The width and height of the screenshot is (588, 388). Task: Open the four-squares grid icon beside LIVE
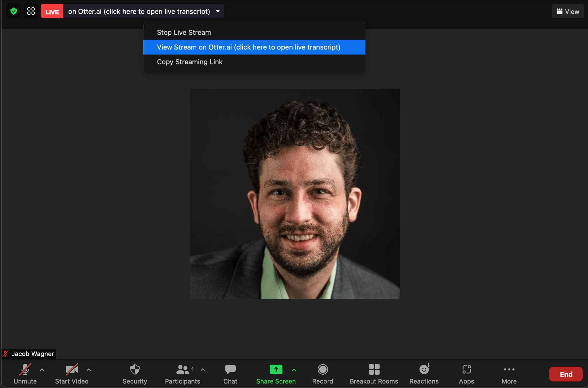click(x=31, y=11)
